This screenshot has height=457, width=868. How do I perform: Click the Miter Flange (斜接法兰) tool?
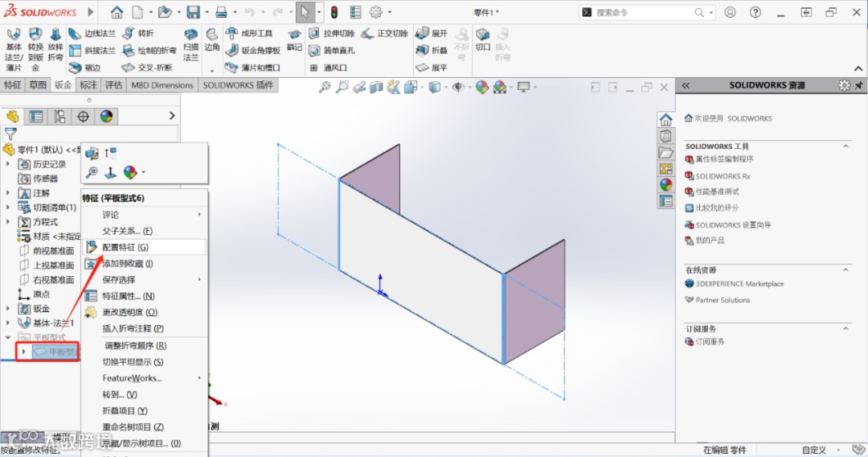(x=92, y=51)
